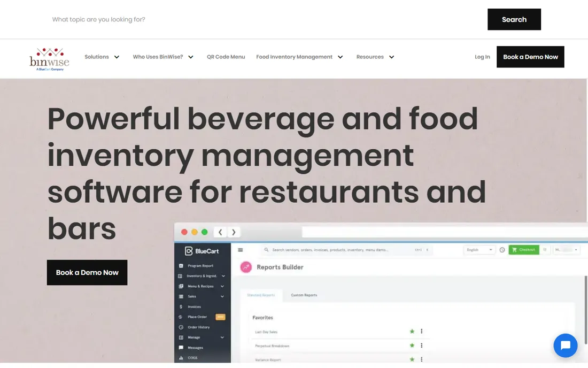Select the Variance Report row
This screenshot has width=588, height=368.
[x=341, y=359]
